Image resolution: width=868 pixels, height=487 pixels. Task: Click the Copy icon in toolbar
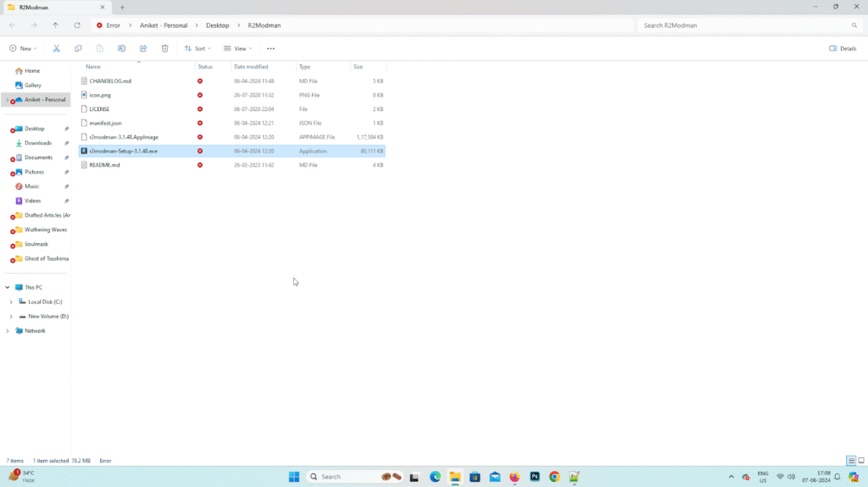click(78, 49)
